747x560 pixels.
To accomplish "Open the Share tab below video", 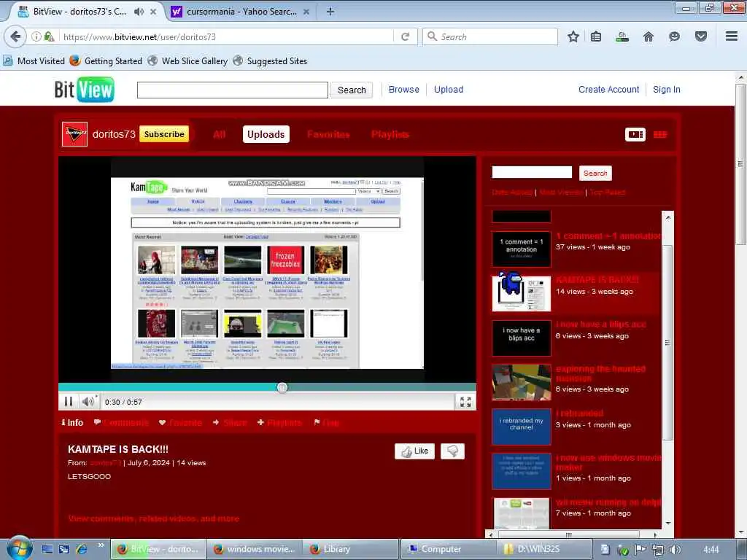I will (230, 422).
